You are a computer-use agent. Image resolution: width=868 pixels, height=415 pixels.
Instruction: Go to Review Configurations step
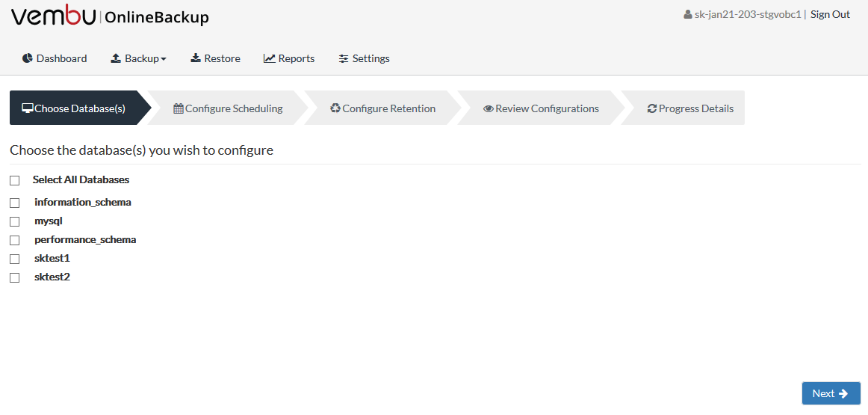(x=541, y=108)
